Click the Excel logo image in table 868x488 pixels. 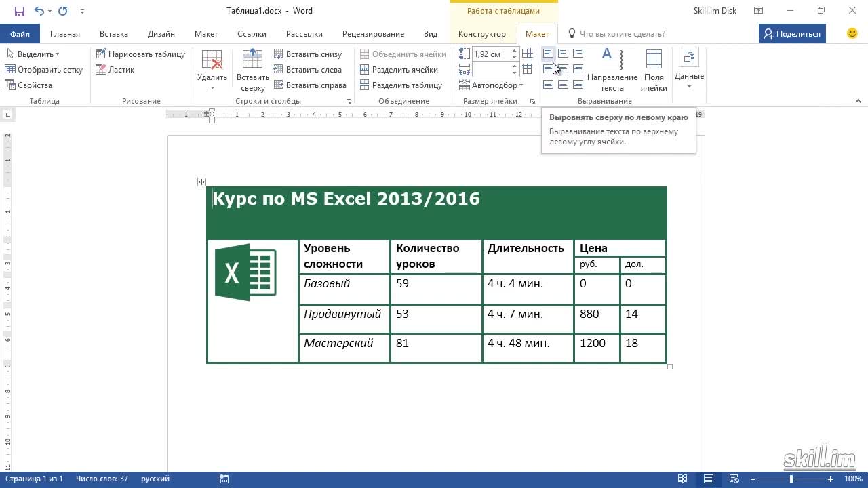click(x=245, y=272)
